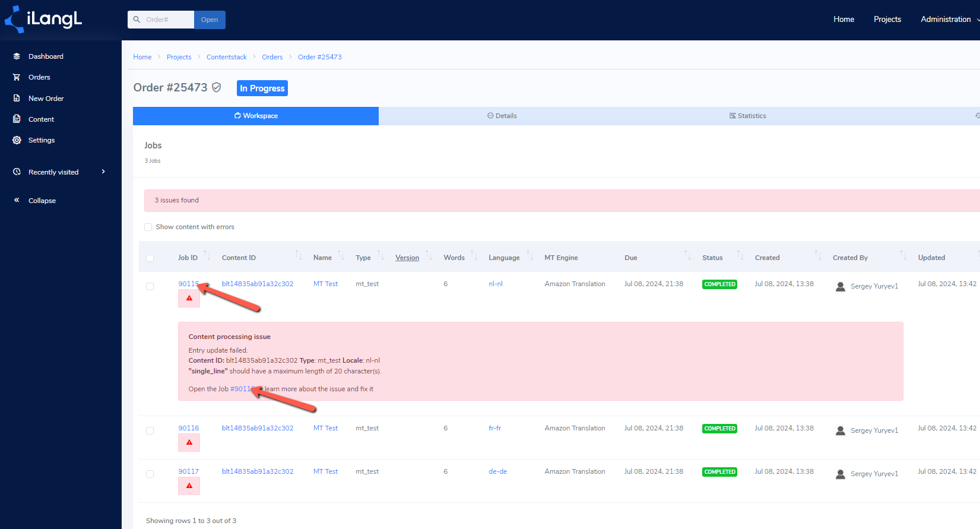The image size is (980, 529).
Task: Click COMPLETED status badge in fr-fr row
Action: click(x=719, y=429)
